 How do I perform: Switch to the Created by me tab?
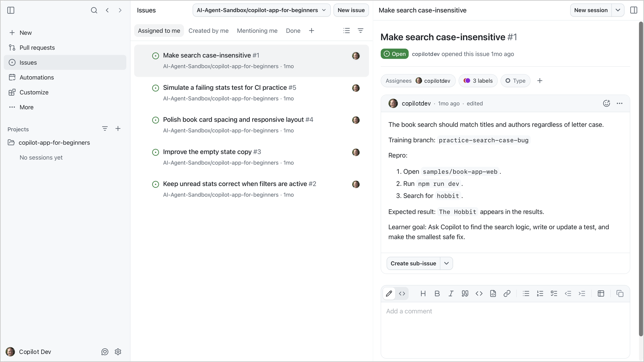tap(208, 31)
